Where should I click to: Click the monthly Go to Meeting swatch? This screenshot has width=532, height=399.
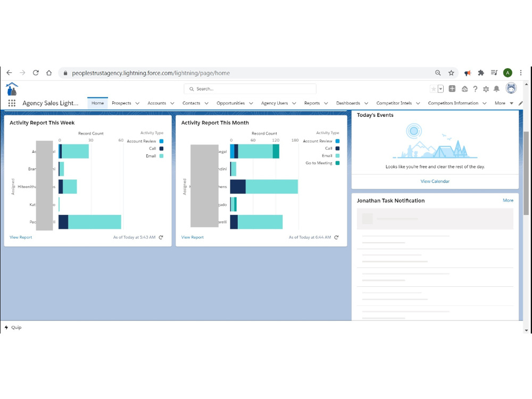(x=338, y=163)
